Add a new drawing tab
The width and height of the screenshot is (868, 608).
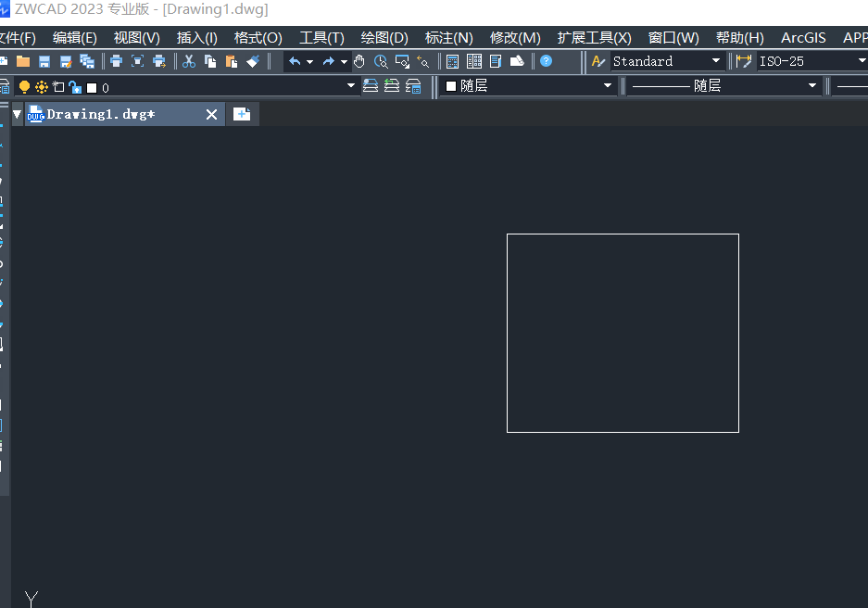pos(242,114)
